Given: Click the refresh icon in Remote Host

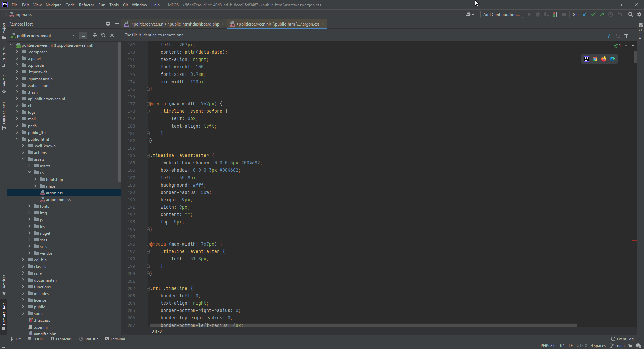Looking at the screenshot, I should point(103,35).
